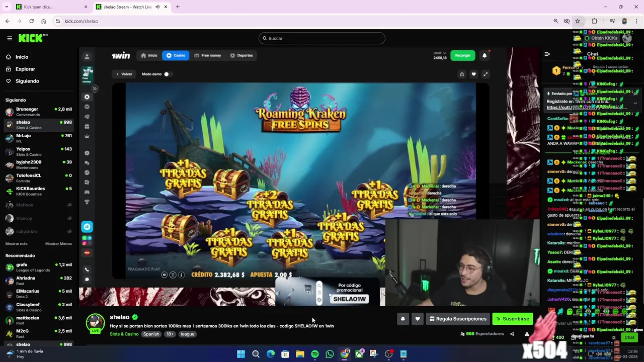Viewport: 644px width, 362px height.
Task: Select the league tag
Action: pyautogui.click(x=188, y=334)
